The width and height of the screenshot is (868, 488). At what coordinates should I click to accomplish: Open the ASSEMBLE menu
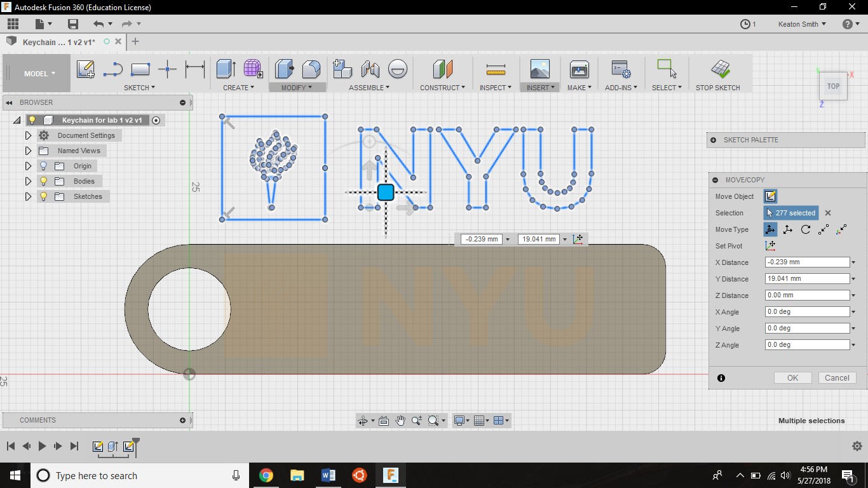tap(369, 88)
